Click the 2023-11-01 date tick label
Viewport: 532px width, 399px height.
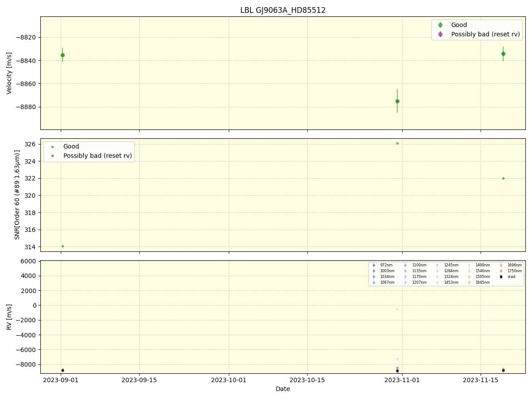coord(402,380)
